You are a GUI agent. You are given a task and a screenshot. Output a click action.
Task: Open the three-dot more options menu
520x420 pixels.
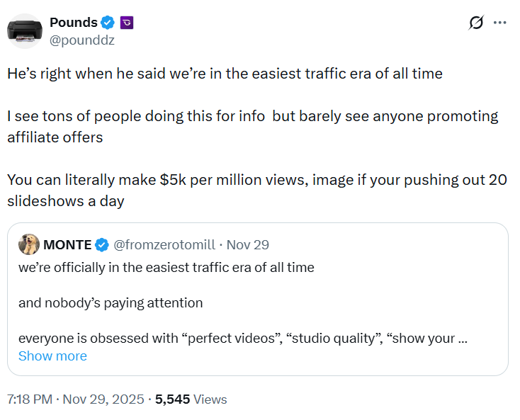(x=499, y=23)
